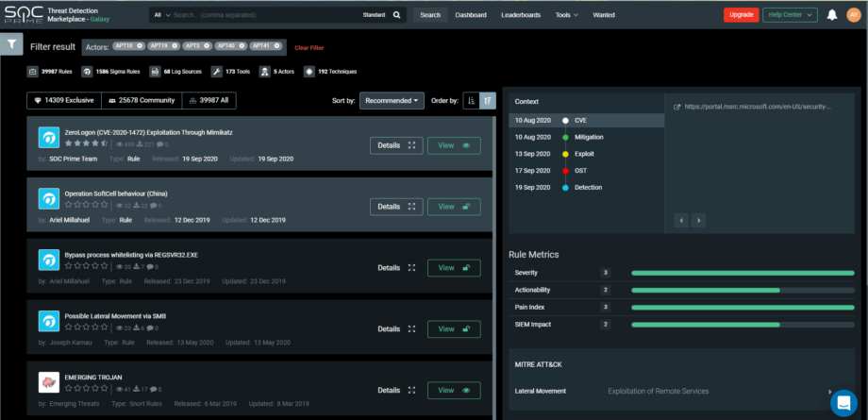View the Bypass process whitelisting rule

click(454, 268)
